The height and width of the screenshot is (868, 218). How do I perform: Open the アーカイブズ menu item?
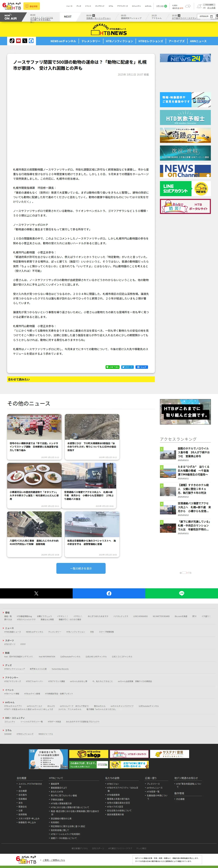pos(177,41)
